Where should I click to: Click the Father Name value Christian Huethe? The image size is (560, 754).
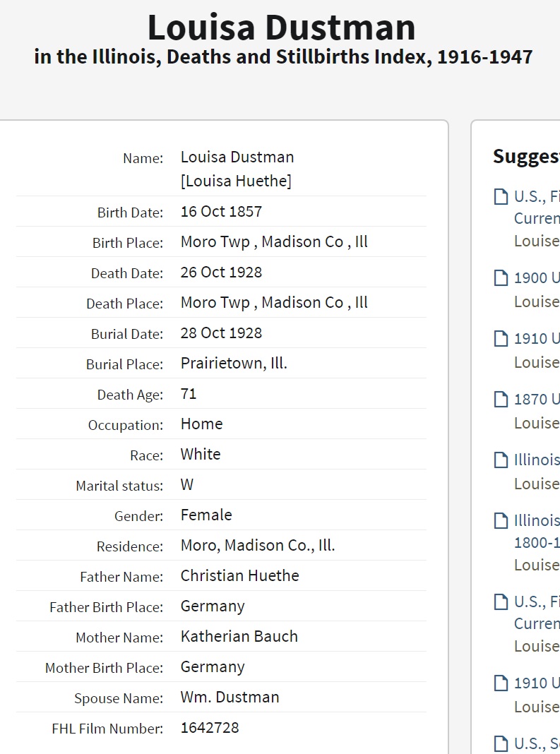(x=239, y=575)
